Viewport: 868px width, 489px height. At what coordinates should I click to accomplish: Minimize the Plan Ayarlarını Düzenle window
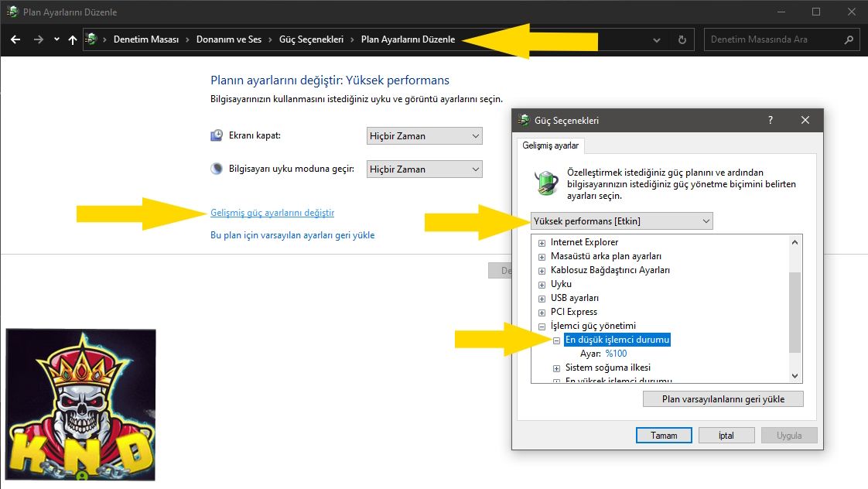click(x=781, y=12)
